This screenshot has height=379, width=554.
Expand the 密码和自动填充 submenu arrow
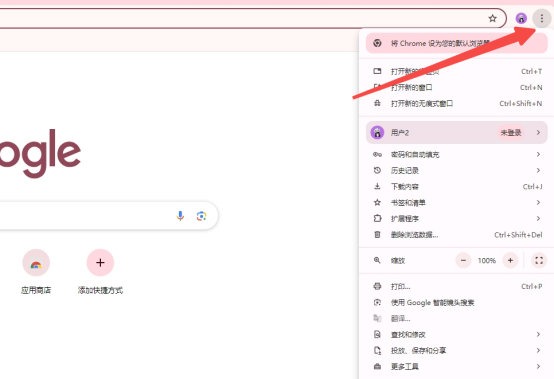538,154
